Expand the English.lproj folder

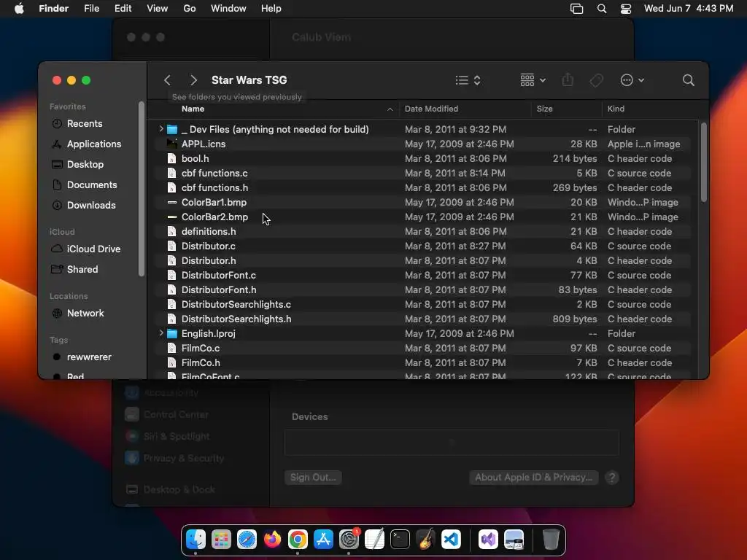pos(161,333)
